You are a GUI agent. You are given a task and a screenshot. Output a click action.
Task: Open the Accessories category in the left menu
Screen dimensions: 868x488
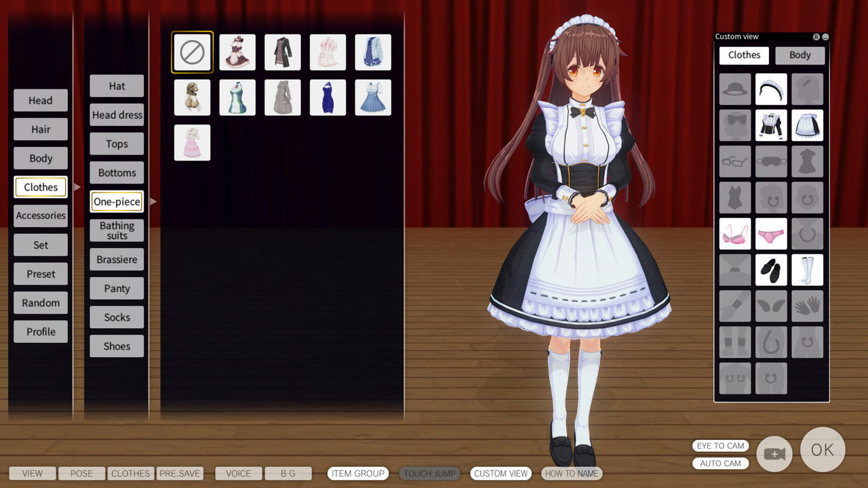click(40, 216)
